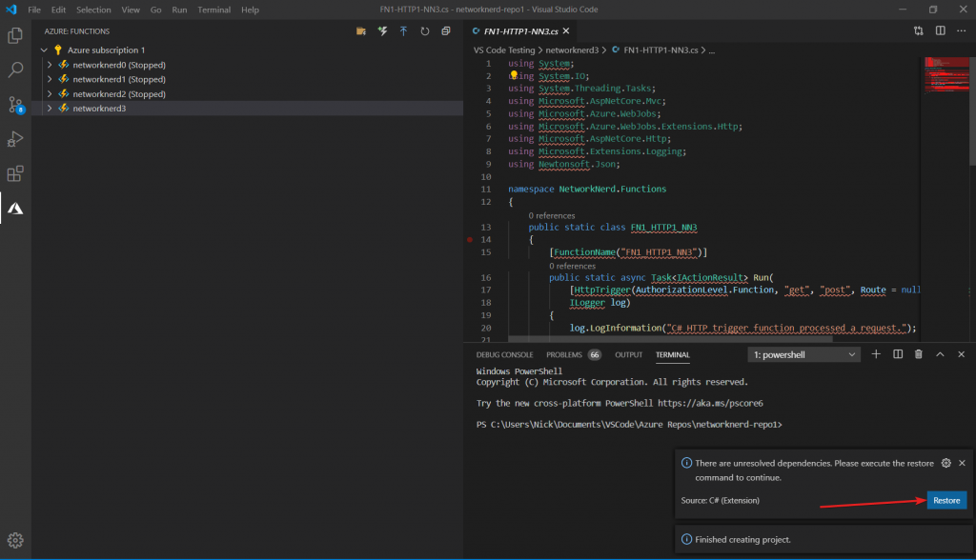Close the terminal panel
Screen dimensions: 976x560
pyautogui.click(x=961, y=354)
